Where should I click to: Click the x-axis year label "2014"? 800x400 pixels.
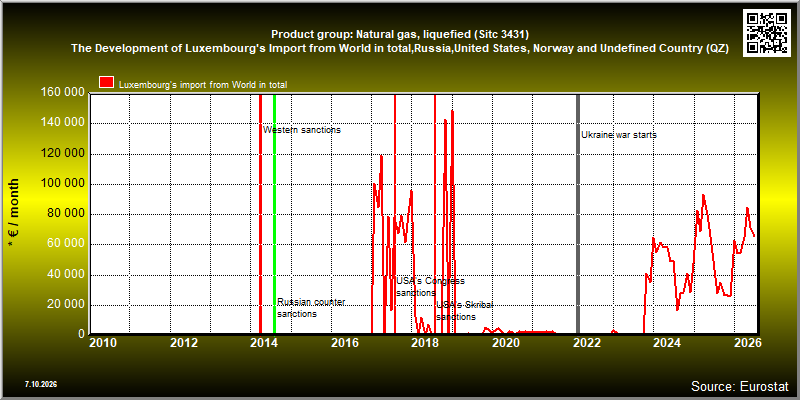coord(264,343)
